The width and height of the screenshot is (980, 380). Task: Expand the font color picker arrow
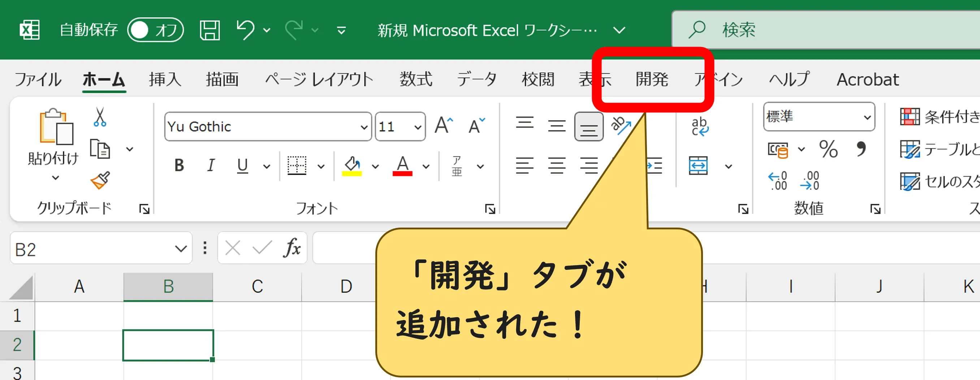pos(426,166)
